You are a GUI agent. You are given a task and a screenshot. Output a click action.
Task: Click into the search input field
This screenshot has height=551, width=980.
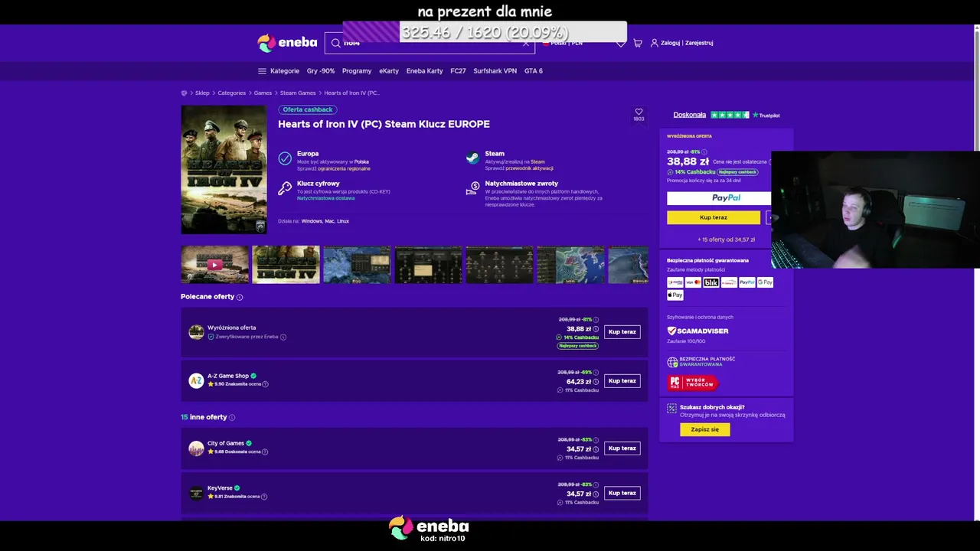coord(430,43)
